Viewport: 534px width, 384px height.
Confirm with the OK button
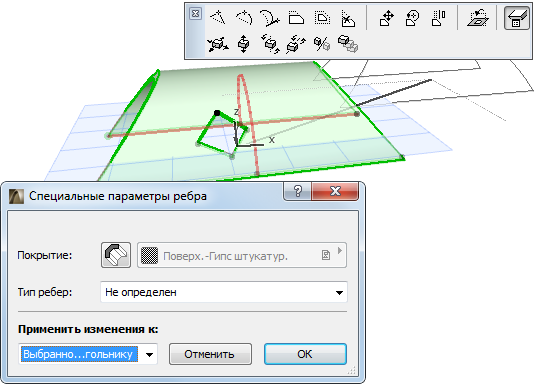305,354
